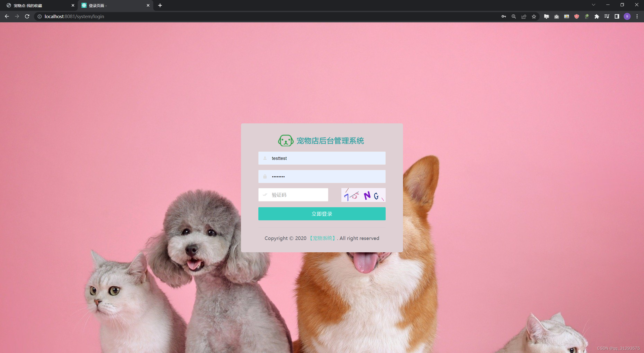
Task: Expand the tab search chevron
Action: click(593, 5)
